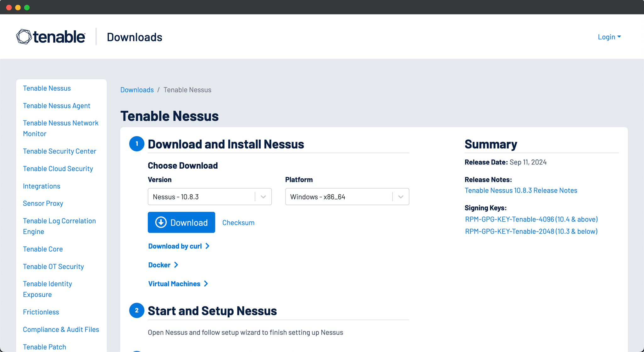Open Tenable Nessus 10.8.3 Release Notes
The width and height of the screenshot is (644, 352).
tap(521, 190)
